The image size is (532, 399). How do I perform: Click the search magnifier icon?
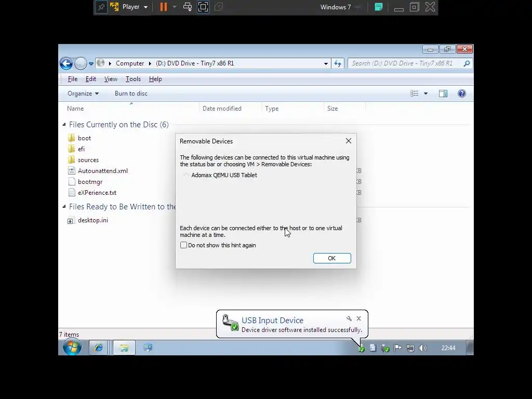(467, 63)
